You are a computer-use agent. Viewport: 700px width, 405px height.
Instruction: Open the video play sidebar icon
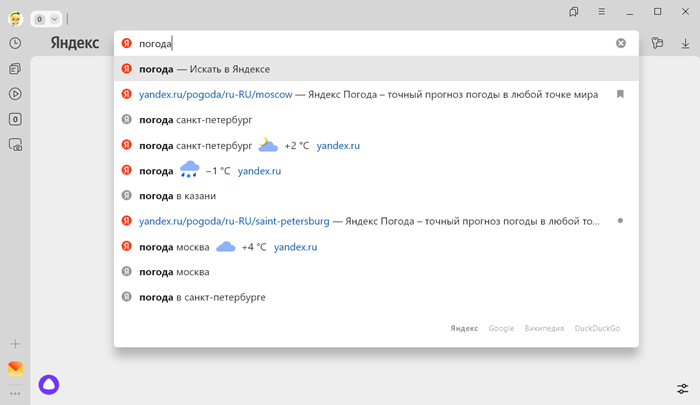(15, 94)
